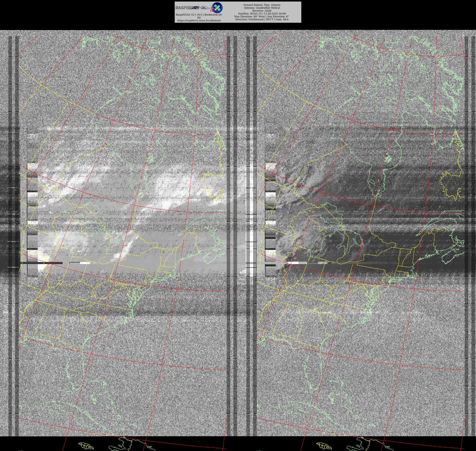Click the red ground station cross in left image

[123, 245]
